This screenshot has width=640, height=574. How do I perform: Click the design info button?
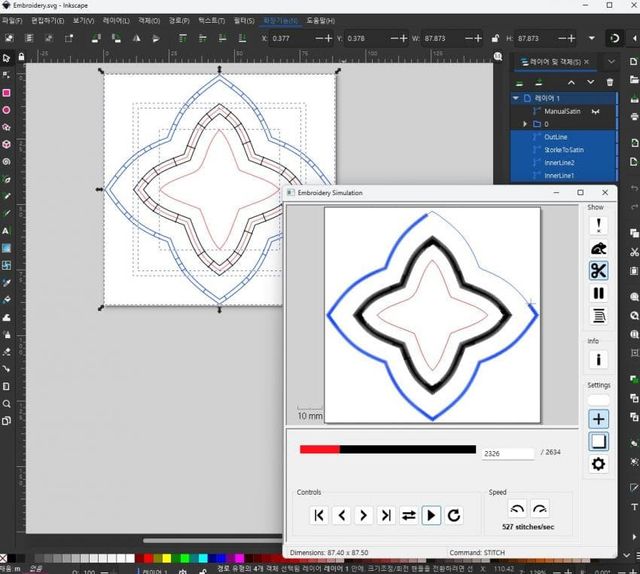(598, 359)
